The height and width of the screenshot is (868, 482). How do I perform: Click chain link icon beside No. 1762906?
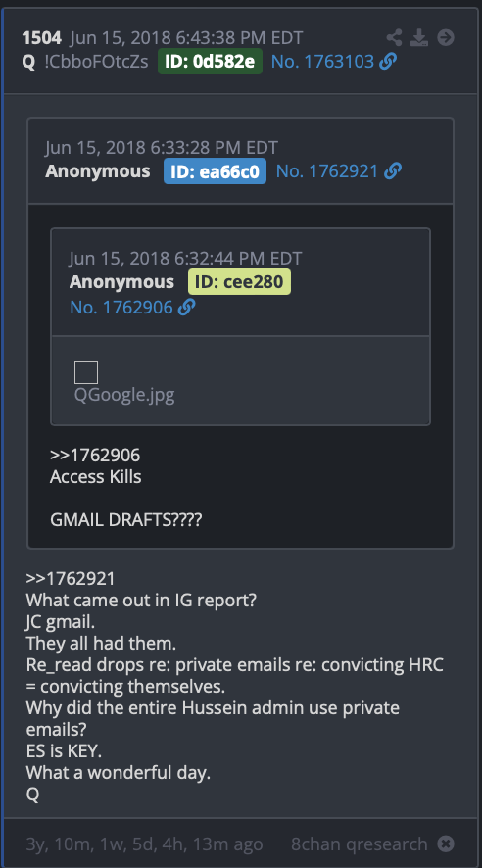[186, 308]
